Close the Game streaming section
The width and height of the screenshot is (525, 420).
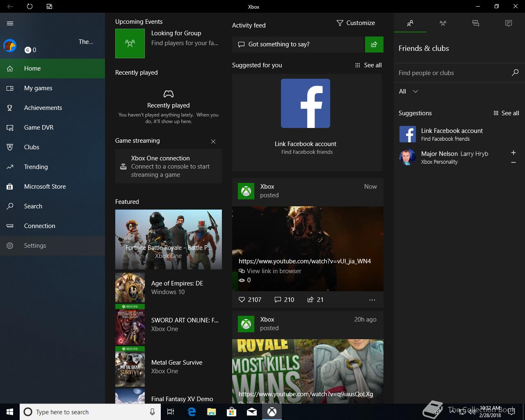click(213, 142)
